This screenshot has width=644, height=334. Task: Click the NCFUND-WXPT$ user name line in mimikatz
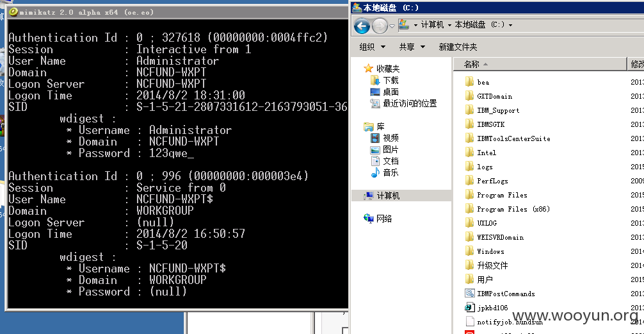[111, 199]
